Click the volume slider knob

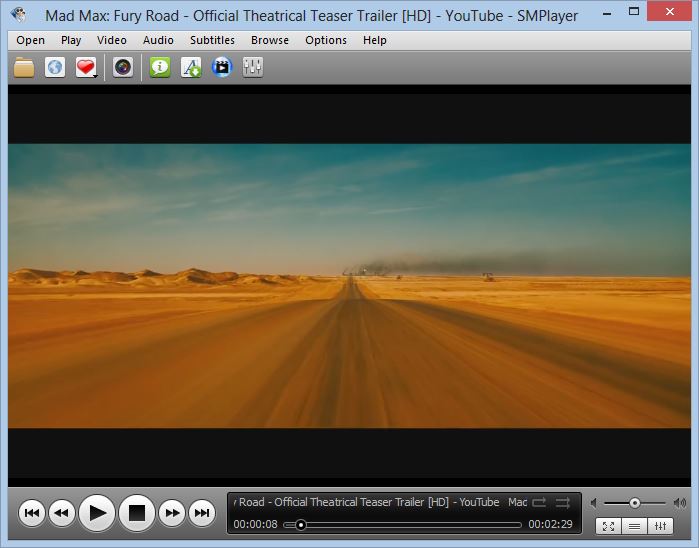point(634,503)
